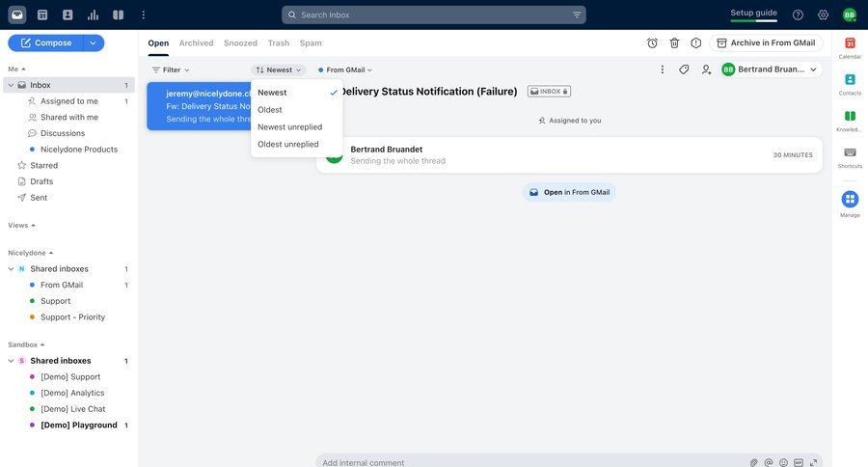Collapse Nicelydone Shared inboxes chevron
This screenshot has height=467, width=868.
[x=11, y=268]
